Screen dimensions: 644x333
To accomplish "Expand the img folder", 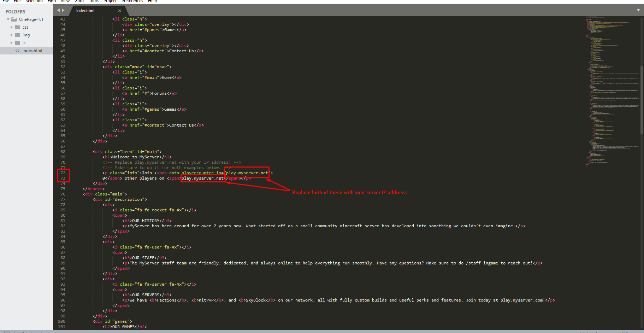I will point(11,35).
